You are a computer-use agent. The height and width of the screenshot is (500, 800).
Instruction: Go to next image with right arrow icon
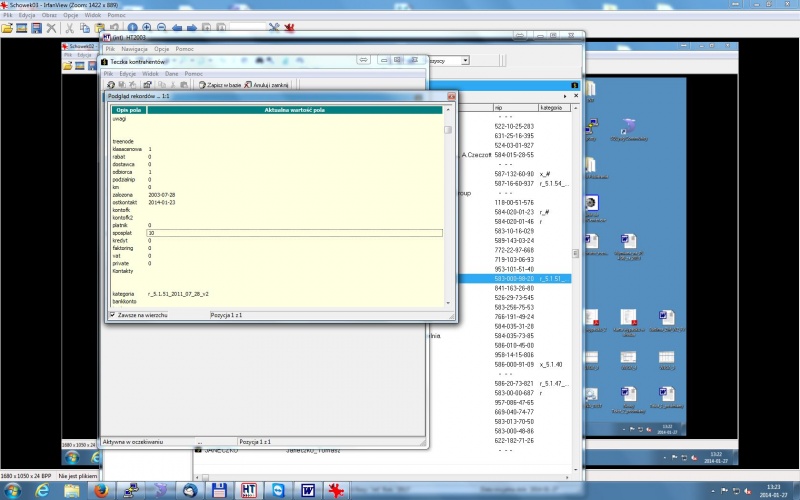(192, 28)
